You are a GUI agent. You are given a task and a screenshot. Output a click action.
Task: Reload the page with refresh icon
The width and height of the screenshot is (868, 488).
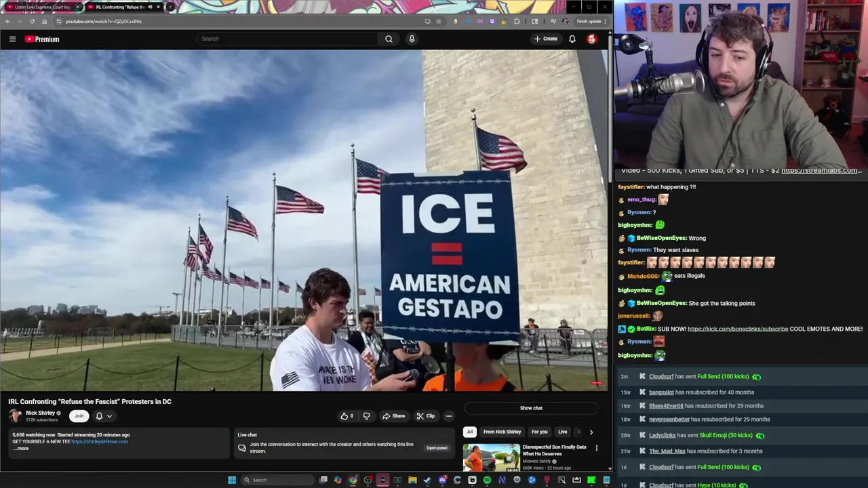pos(31,21)
